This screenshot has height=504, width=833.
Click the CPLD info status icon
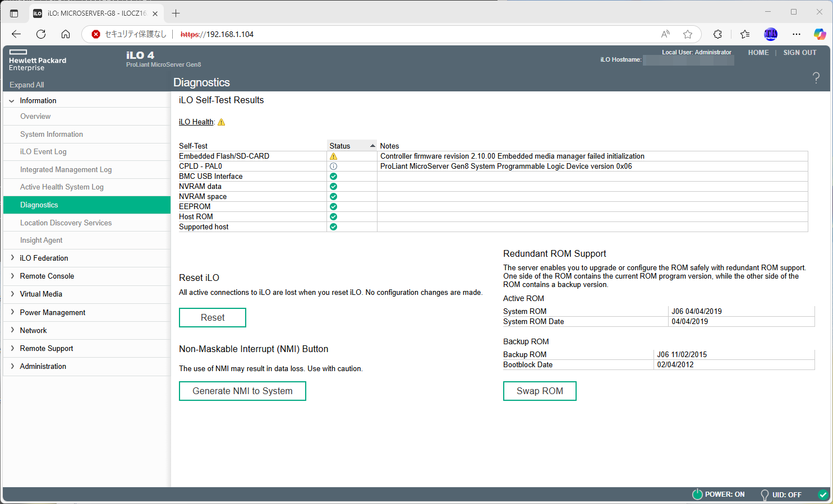pos(333,167)
